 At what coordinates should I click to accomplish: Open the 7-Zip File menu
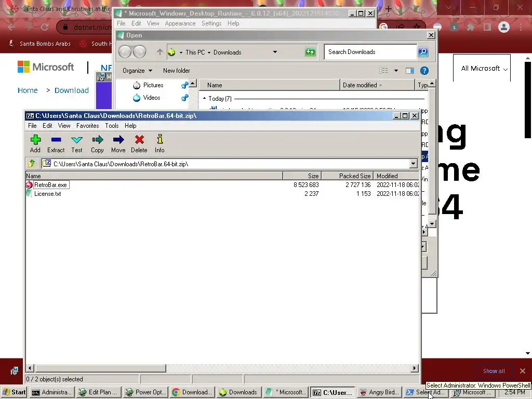(32, 126)
